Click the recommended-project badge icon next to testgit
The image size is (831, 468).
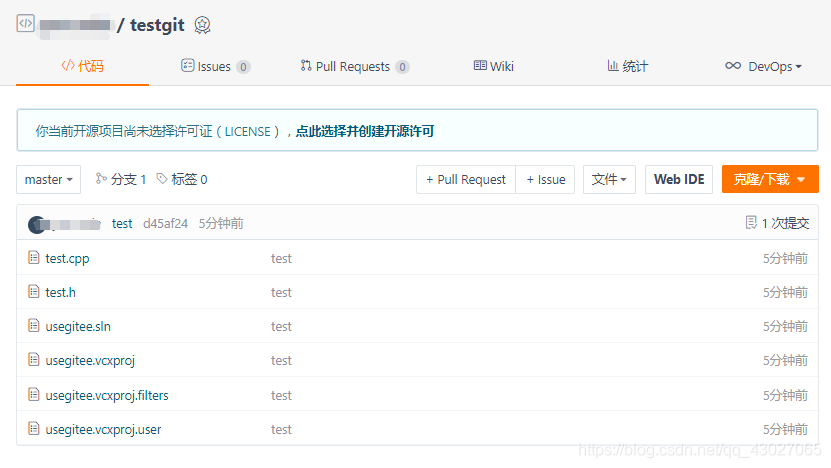pyautogui.click(x=202, y=25)
